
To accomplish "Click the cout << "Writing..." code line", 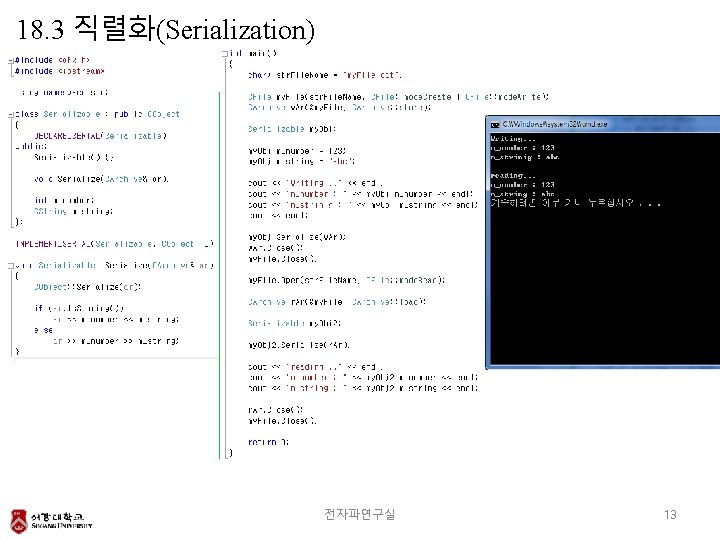I will coord(315,183).
